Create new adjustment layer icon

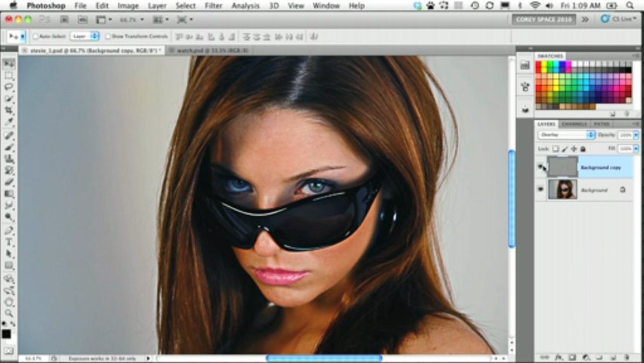586,357
